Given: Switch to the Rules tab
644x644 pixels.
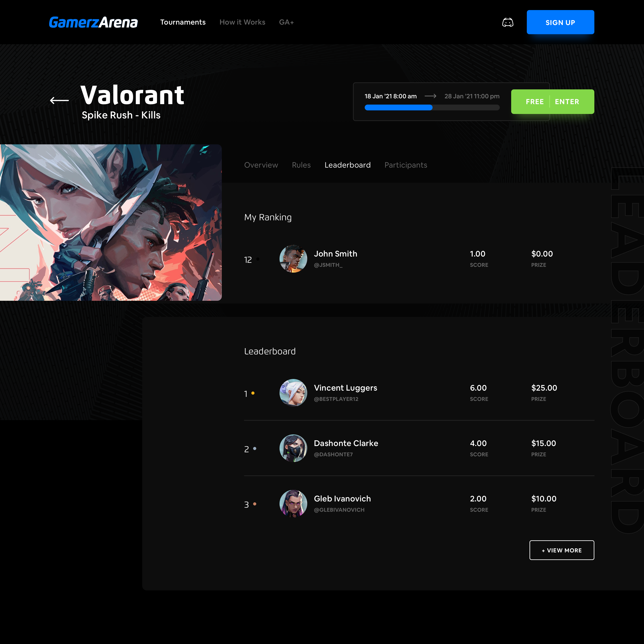Looking at the screenshot, I should 301,165.
